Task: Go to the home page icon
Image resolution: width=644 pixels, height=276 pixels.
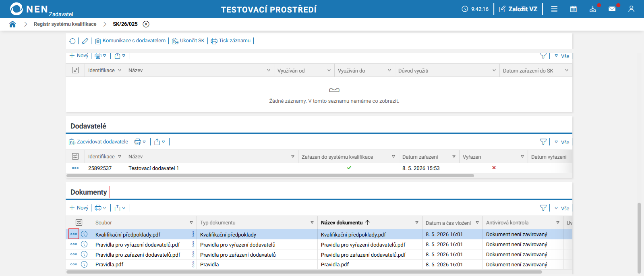Action: click(x=12, y=24)
